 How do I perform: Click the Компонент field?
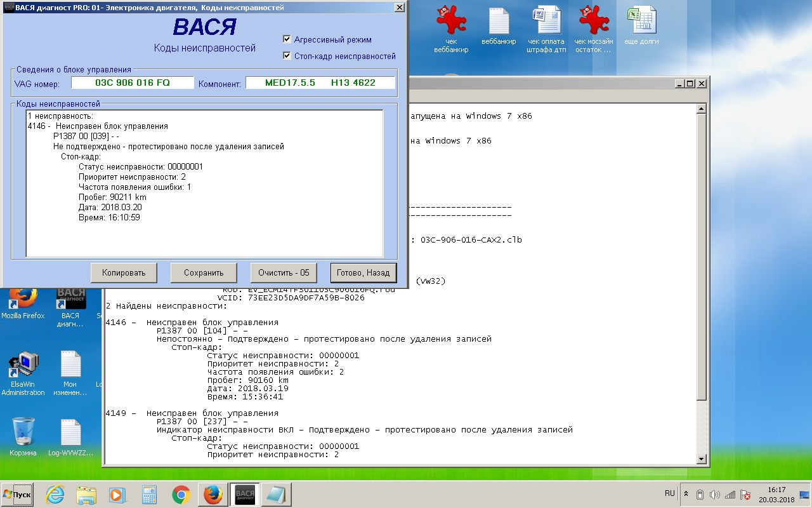[x=320, y=83]
